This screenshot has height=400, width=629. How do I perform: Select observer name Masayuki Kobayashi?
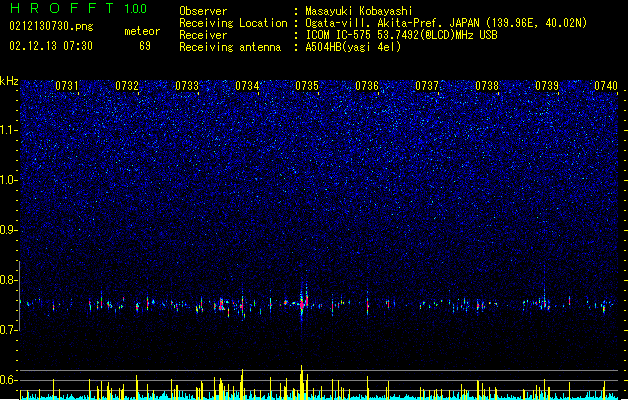[x=359, y=11]
